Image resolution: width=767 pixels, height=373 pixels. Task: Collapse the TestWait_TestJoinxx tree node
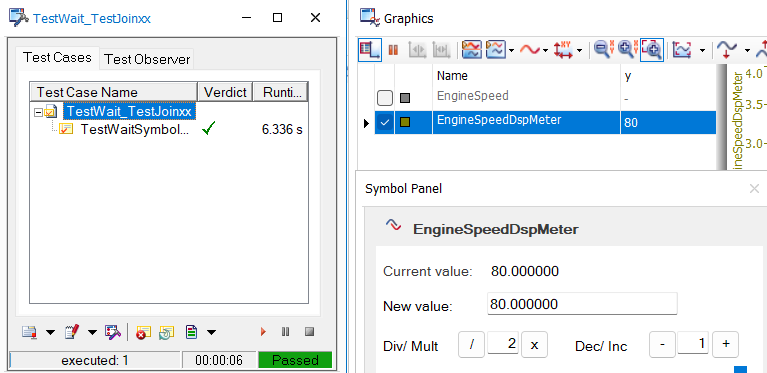(38, 112)
